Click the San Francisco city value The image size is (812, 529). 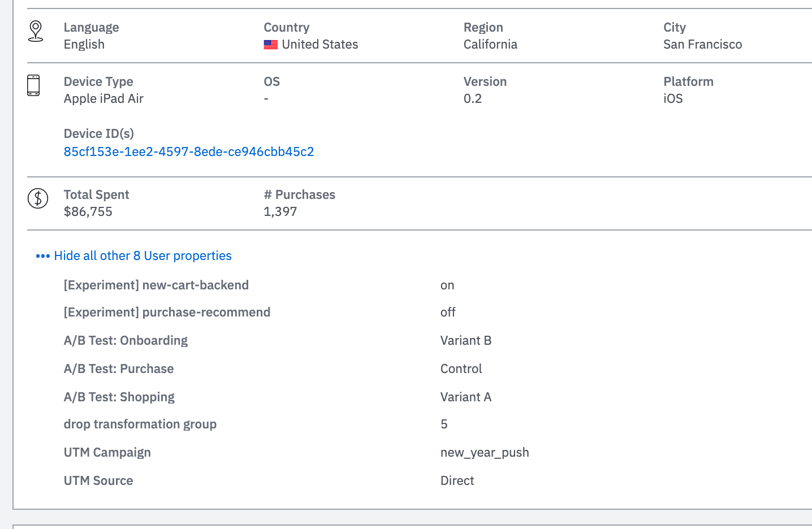(x=702, y=45)
